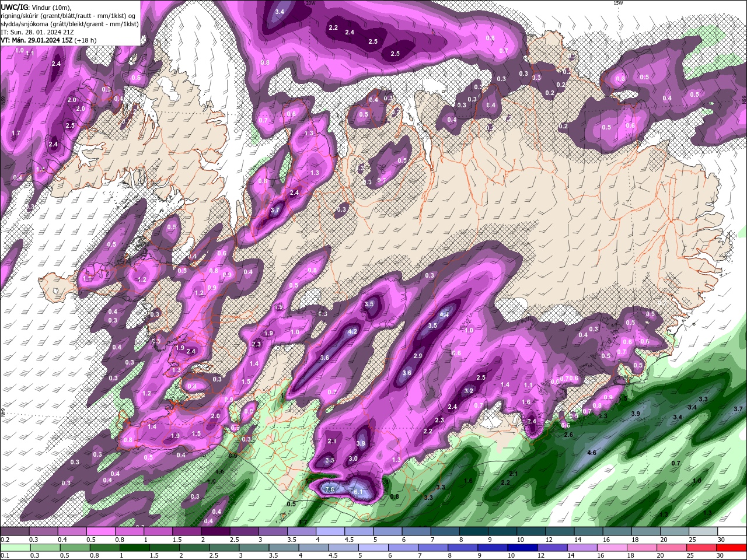Click the deep blue 10–12 rain legend swatch
The width and height of the screenshot is (747, 560).
(x=522, y=548)
